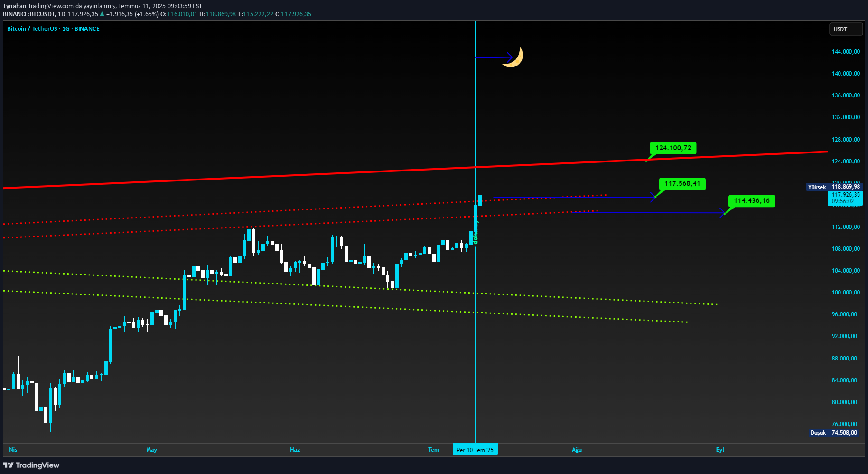This screenshot has height=474, width=868.
Task: Select the 117.568,41 green price label
Action: coord(682,184)
